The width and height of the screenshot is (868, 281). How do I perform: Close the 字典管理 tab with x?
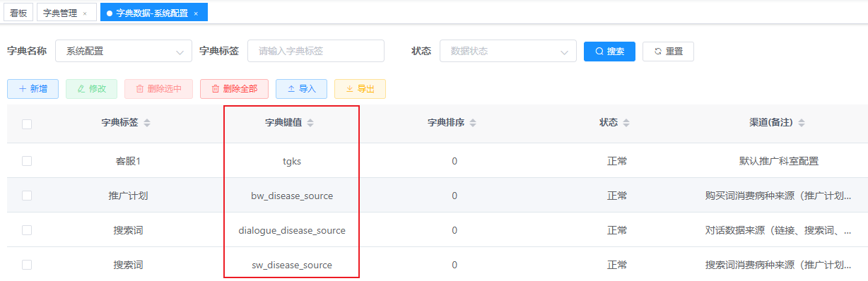[x=85, y=13]
